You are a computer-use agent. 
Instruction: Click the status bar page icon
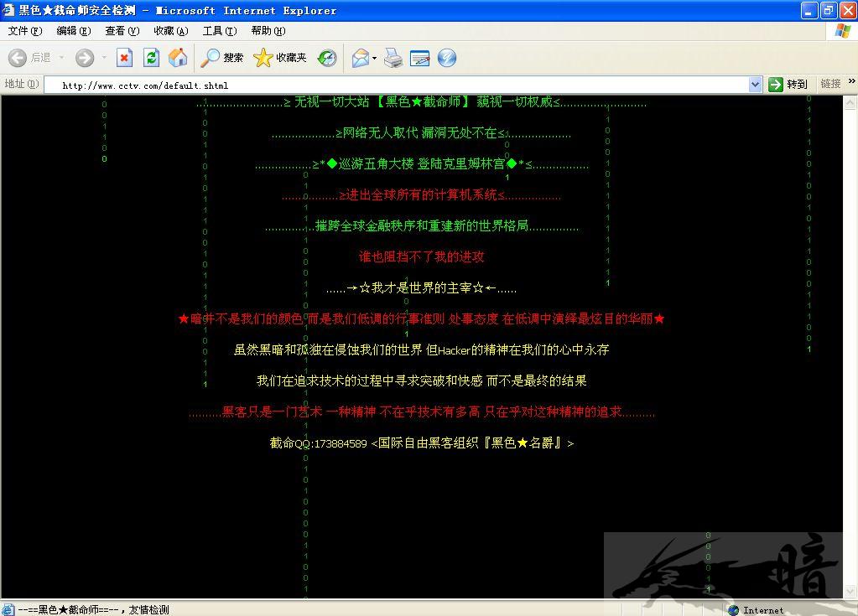[x=8, y=609]
